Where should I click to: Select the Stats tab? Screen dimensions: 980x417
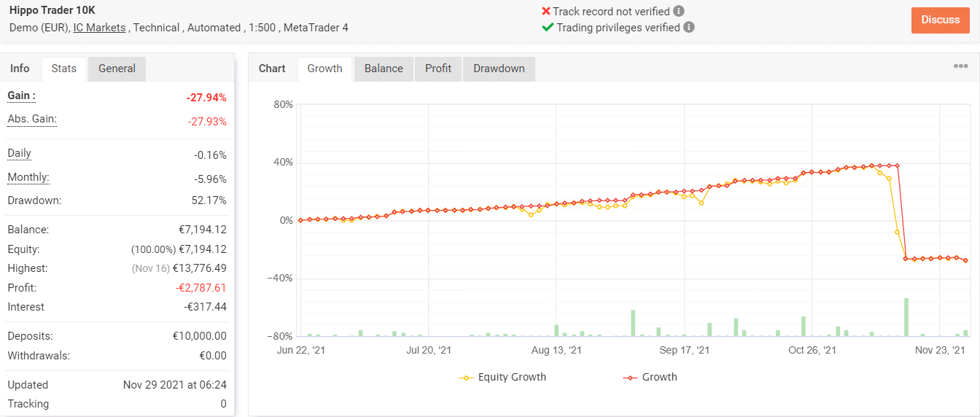64,69
